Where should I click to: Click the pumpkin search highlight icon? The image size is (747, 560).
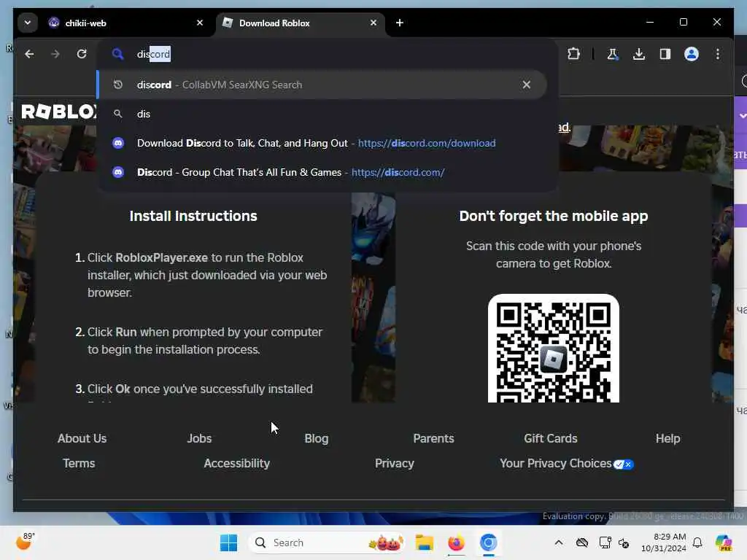(386, 542)
